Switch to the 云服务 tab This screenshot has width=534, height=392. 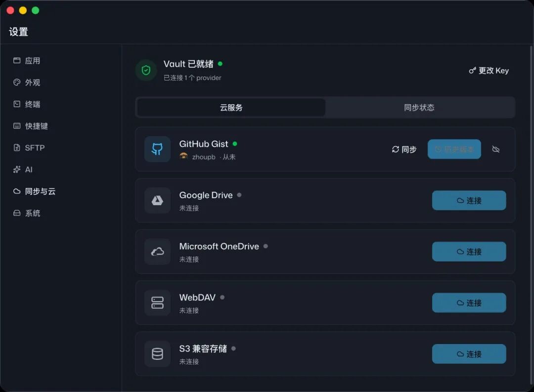(x=231, y=108)
